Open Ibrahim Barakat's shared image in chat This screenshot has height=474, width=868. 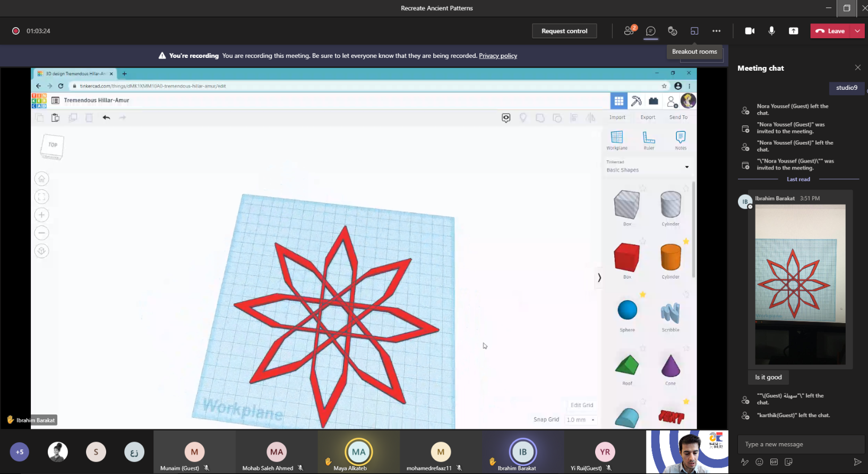pyautogui.click(x=800, y=284)
